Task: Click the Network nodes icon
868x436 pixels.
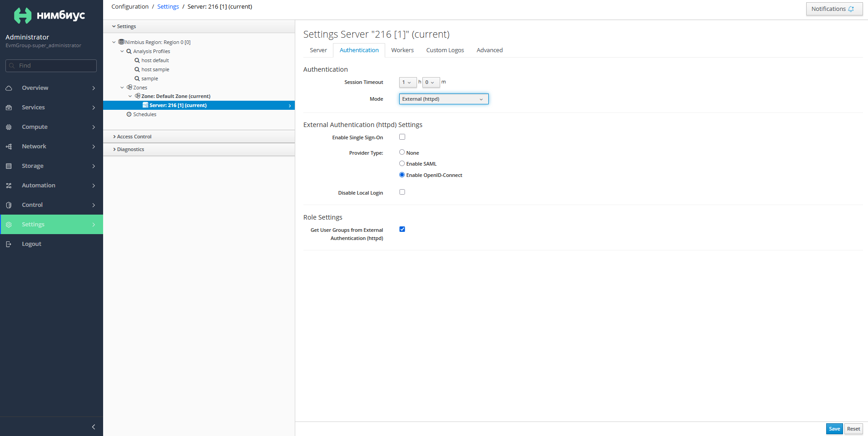Action: point(9,147)
